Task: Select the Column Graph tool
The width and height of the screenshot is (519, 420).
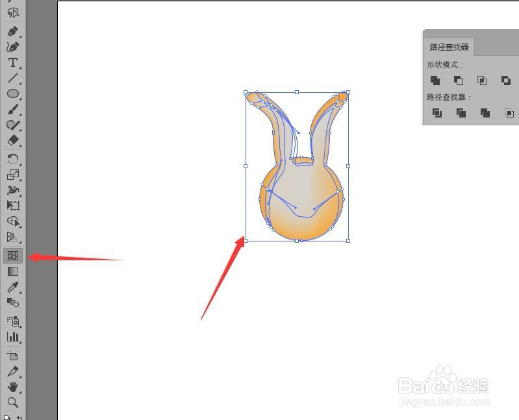Action: (13, 337)
